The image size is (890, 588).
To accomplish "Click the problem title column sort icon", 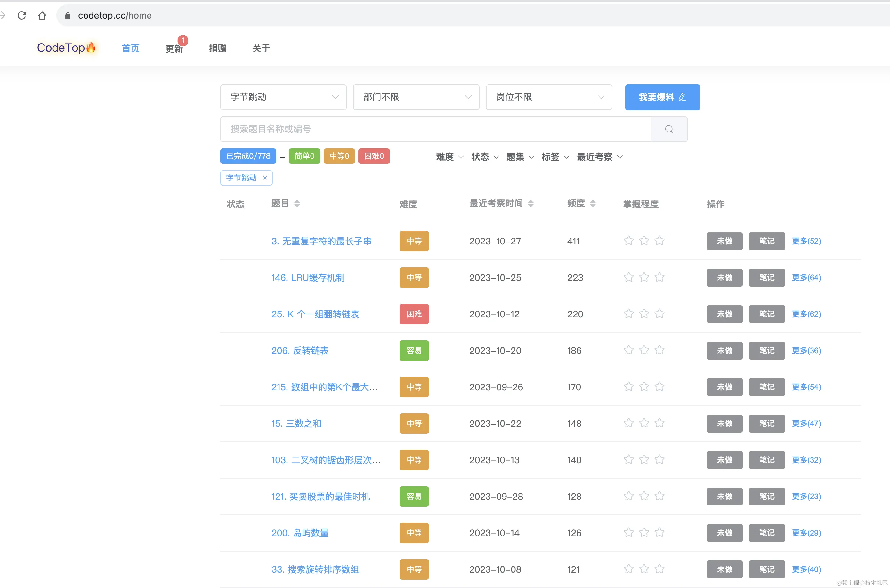I will [x=297, y=203].
